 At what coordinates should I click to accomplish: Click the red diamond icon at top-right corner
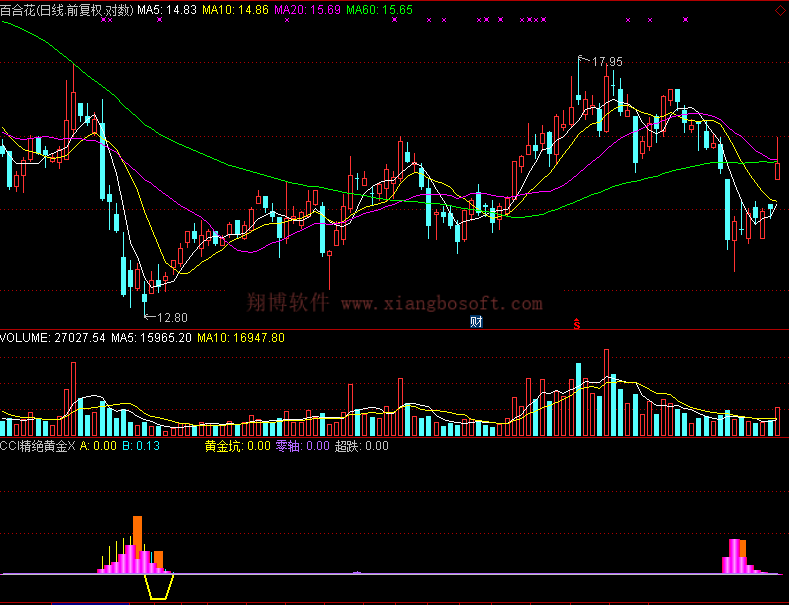tap(780, 10)
